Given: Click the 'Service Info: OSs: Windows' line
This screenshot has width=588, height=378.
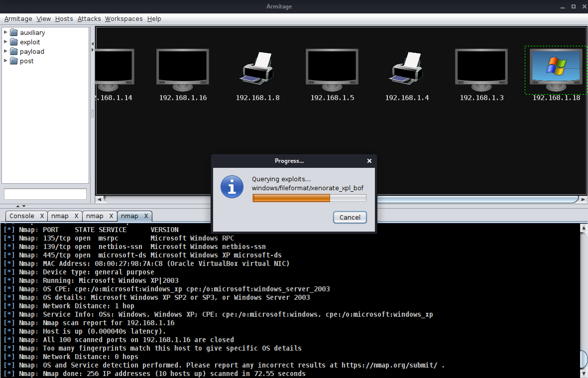Looking at the screenshot, I should click(x=218, y=315).
